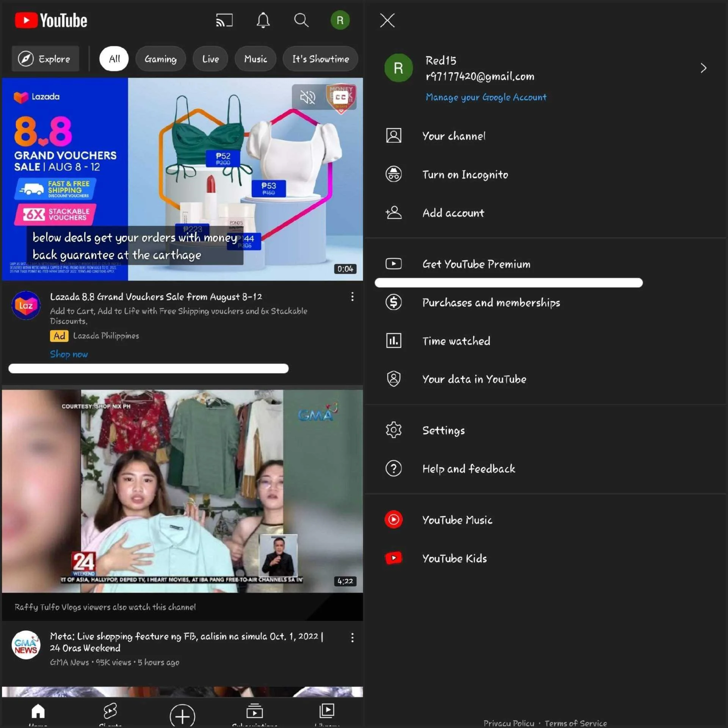Select the All filter chip
Viewport: 728px width, 728px height.
tap(114, 59)
